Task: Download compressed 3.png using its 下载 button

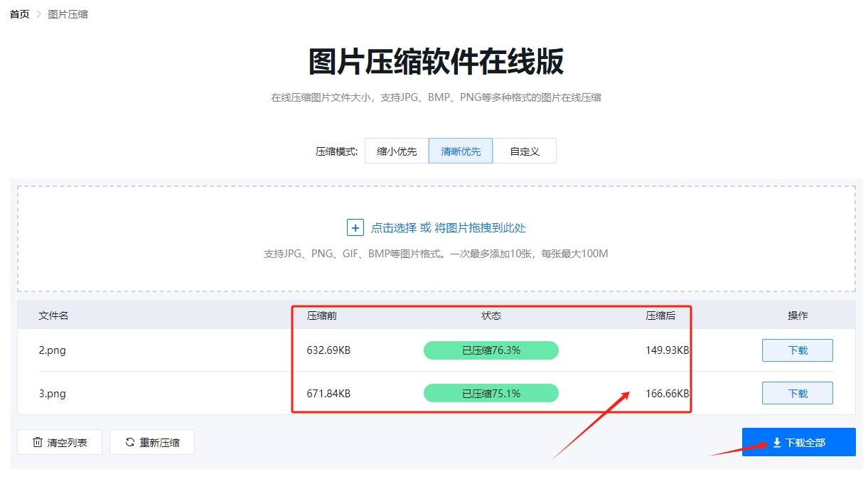Action: (797, 392)
